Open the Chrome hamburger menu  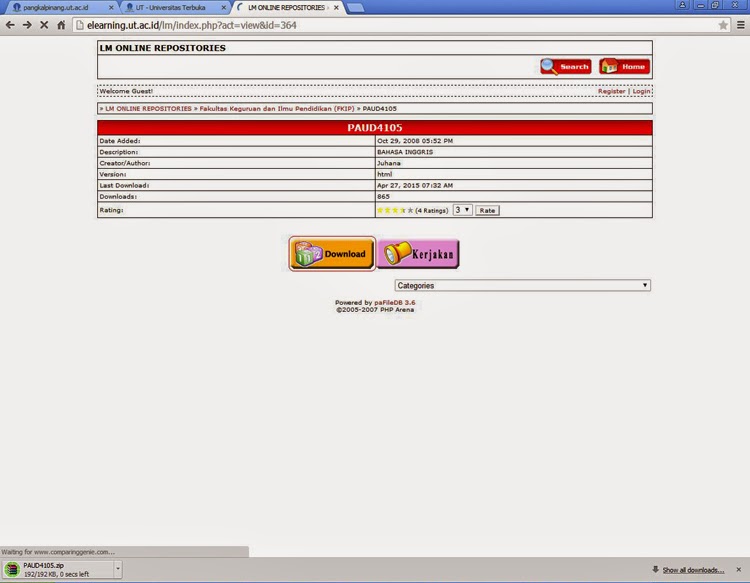point(740,25)
